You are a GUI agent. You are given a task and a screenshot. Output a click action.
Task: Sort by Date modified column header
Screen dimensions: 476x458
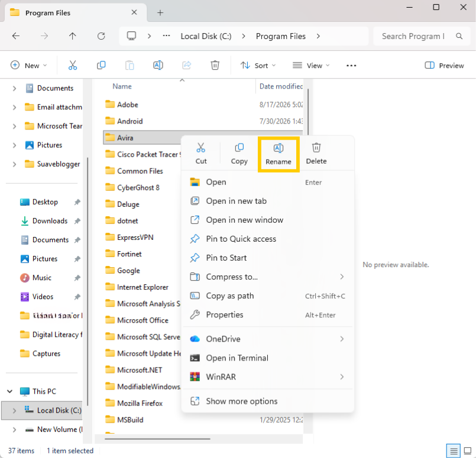click(281, 86)
